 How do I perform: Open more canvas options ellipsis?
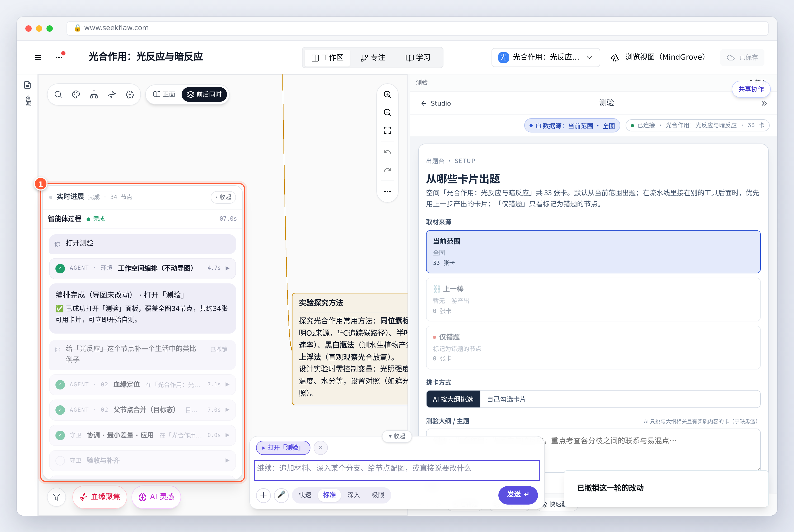(387, 191)
